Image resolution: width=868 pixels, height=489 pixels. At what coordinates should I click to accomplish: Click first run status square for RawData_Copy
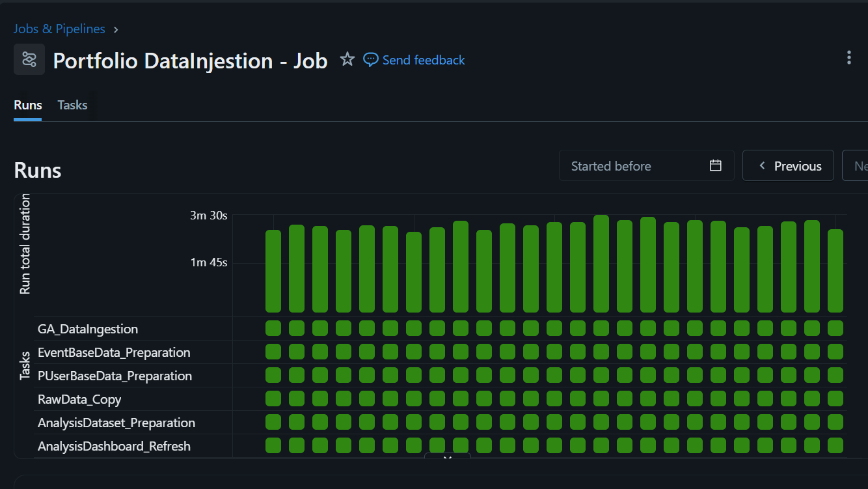point(273,398)
